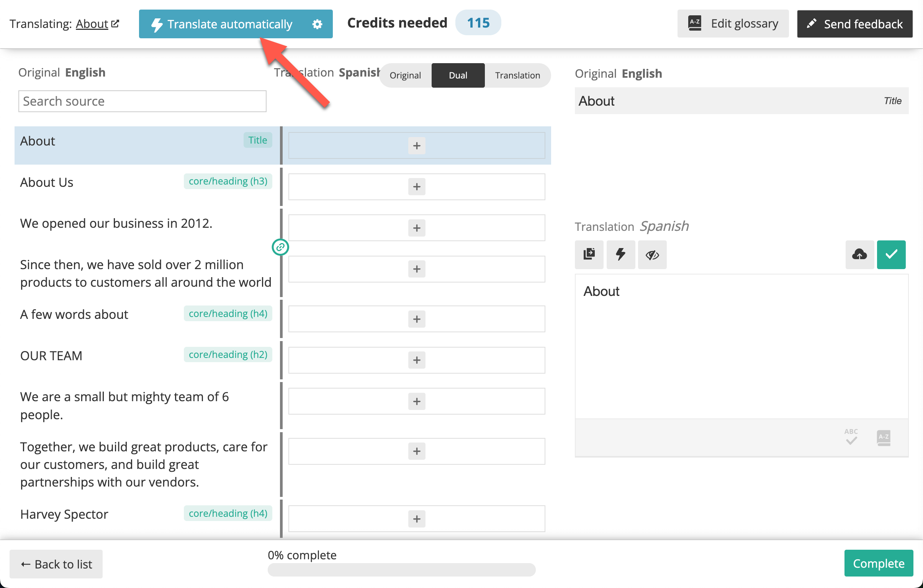This screenshot has width=923, height=588.
Task: Toggle the hide markers eye icon
Action: coord(652,254)
